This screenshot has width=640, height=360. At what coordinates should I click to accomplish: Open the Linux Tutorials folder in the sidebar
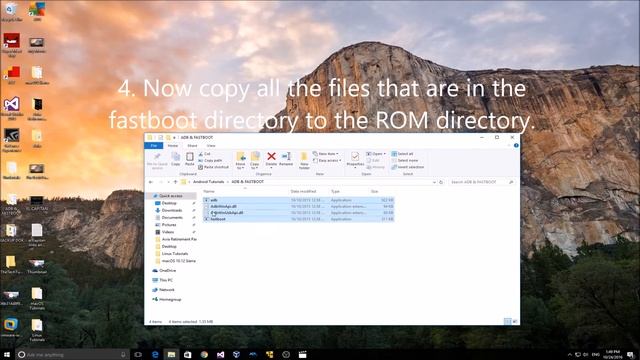pos(175,254)
